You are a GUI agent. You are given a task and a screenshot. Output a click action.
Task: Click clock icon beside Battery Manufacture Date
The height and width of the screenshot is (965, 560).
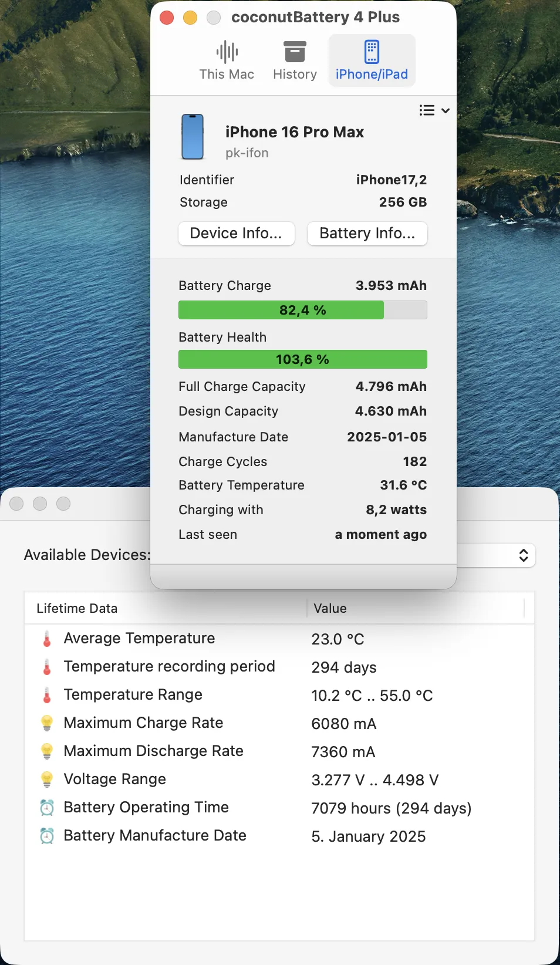tap(47, 836)
